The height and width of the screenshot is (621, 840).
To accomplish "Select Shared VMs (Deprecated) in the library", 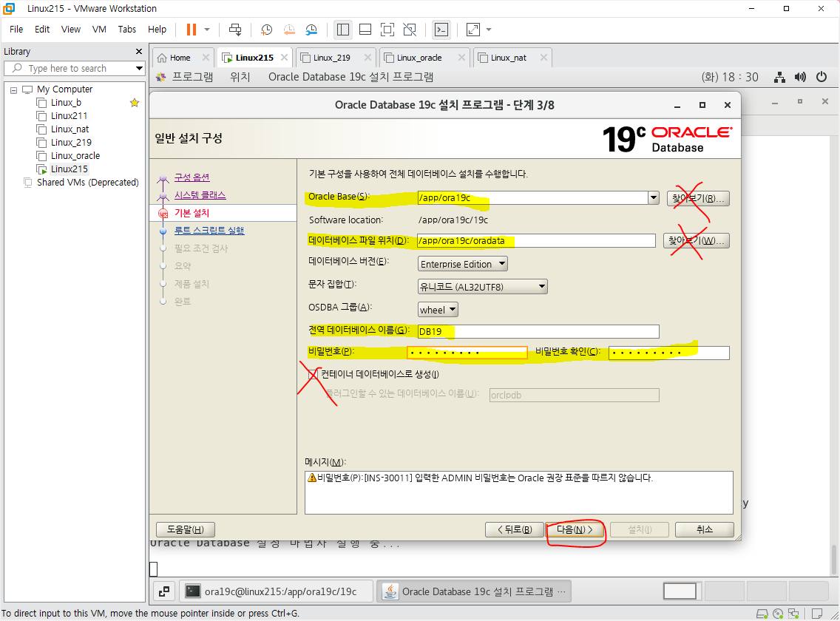I will point(87,183).
